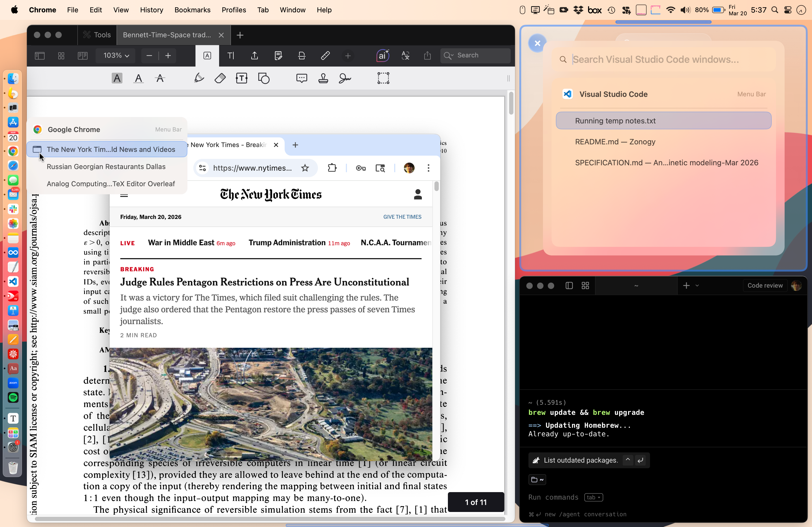Image resolution: width=812 pixels, height=527 pixels.
Task: Switch to the Tools tab
Action: click(x=97, y=35)
